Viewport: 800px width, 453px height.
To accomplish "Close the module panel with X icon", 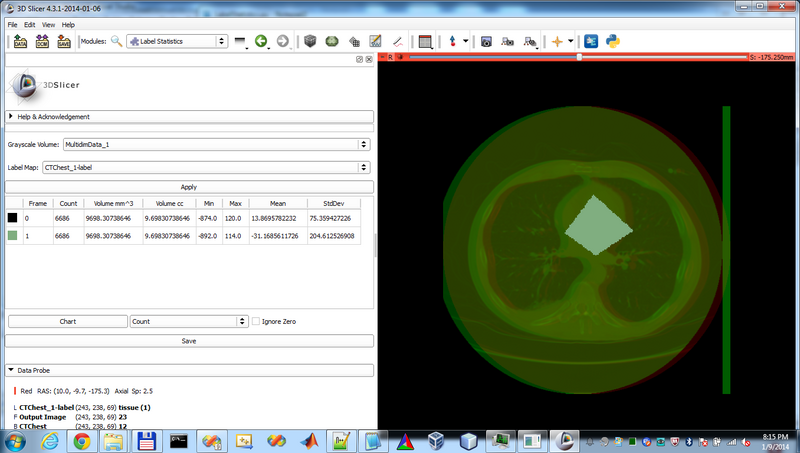I will click(x=369, y=59).
